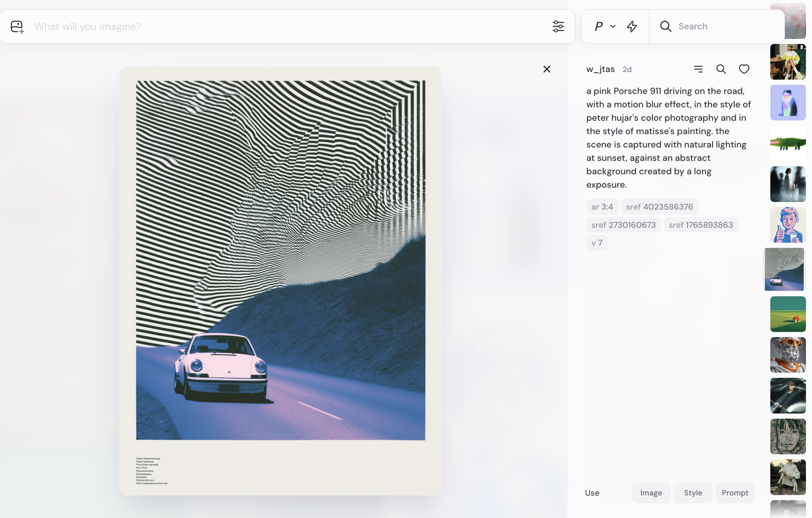Open the statue with orange sunglasses thumbnail

pyautogui.click(x=788, y=355)
